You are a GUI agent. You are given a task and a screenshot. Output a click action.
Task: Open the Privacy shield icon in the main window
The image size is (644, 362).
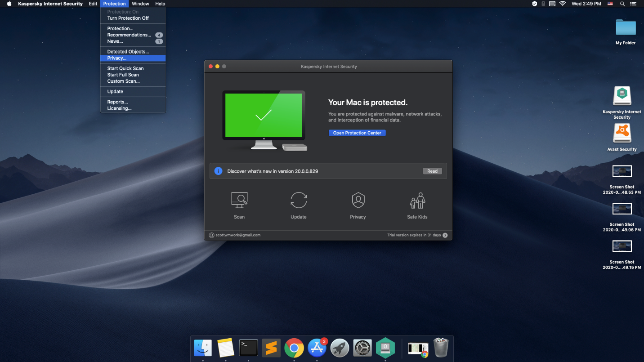(x=358, y=200)
